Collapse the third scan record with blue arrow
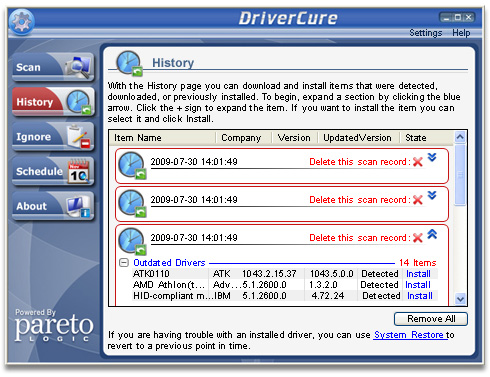Image resolution: width=490 pixels, height=377 pixels. 432,234
